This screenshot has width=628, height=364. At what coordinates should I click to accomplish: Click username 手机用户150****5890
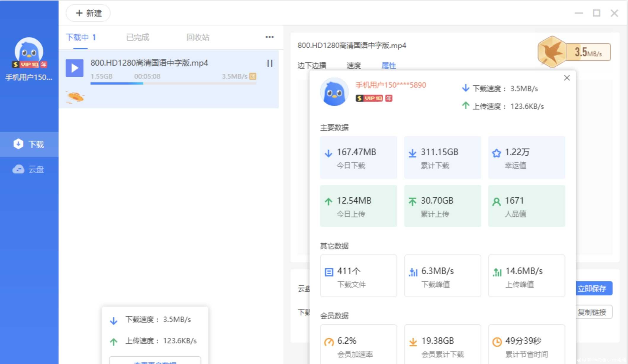(x=391, y=85)
